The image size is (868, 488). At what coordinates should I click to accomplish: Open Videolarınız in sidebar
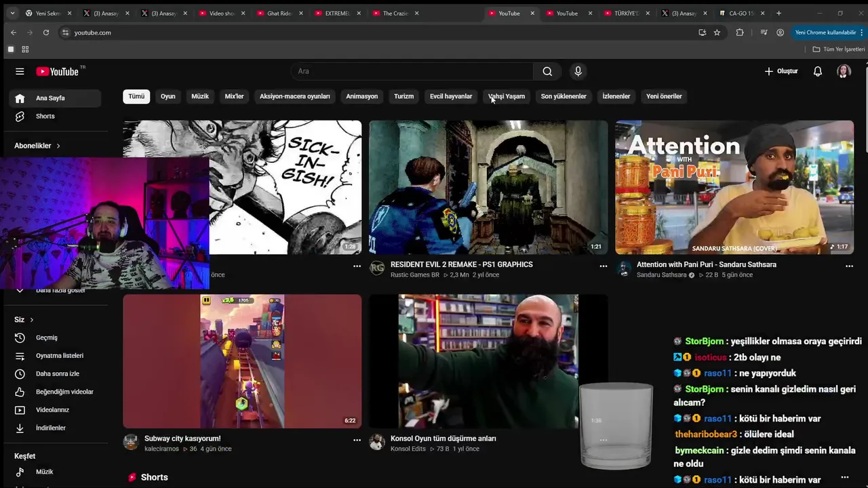[x=56, y=410]
